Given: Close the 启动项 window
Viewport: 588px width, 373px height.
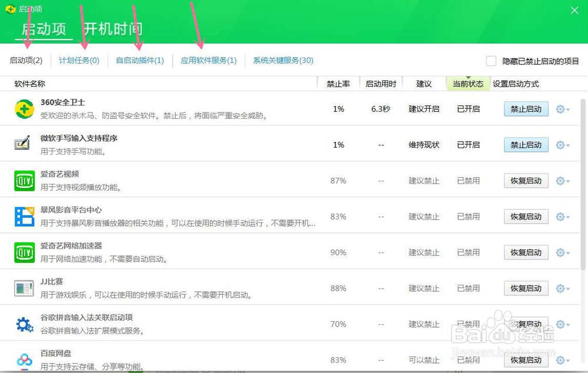Looking at the screenshot, I should (574, 11).
